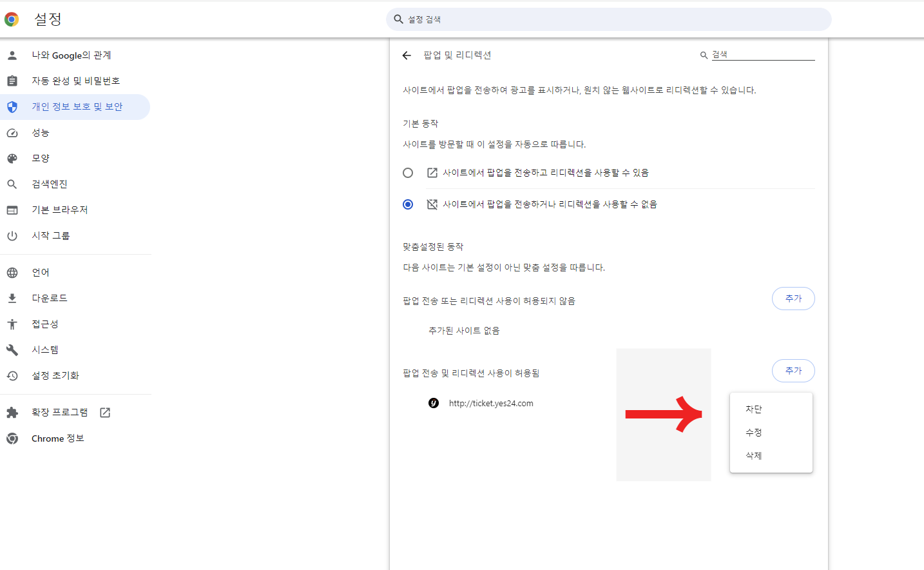This screenshot has width=924, height=570.
Task: Click the back arrow next to 팝업 및 리디렉션
Action: 407,55
